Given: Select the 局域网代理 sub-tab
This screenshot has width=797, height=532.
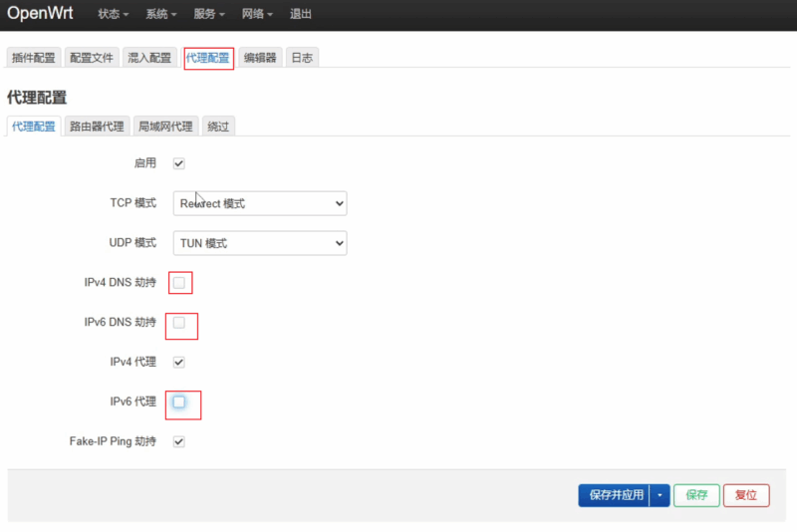Looking at the screenshot, I should (x=165, y=127).
